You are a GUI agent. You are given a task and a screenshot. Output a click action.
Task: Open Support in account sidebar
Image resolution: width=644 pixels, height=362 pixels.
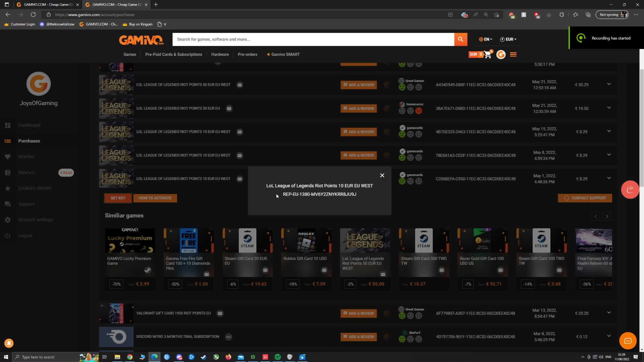tap(26, 204)
